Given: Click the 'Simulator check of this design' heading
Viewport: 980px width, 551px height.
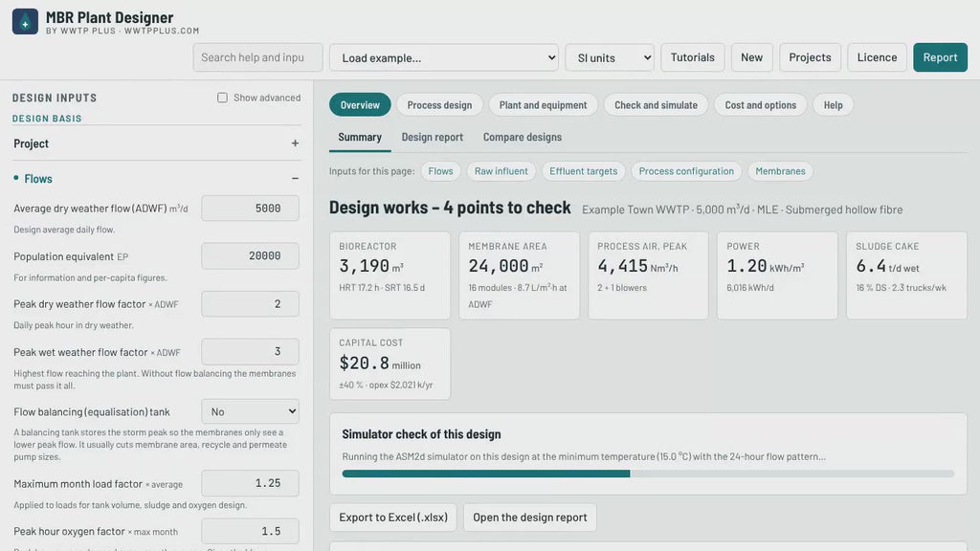Looking at the screenshot, I should [x=421, y=434].
